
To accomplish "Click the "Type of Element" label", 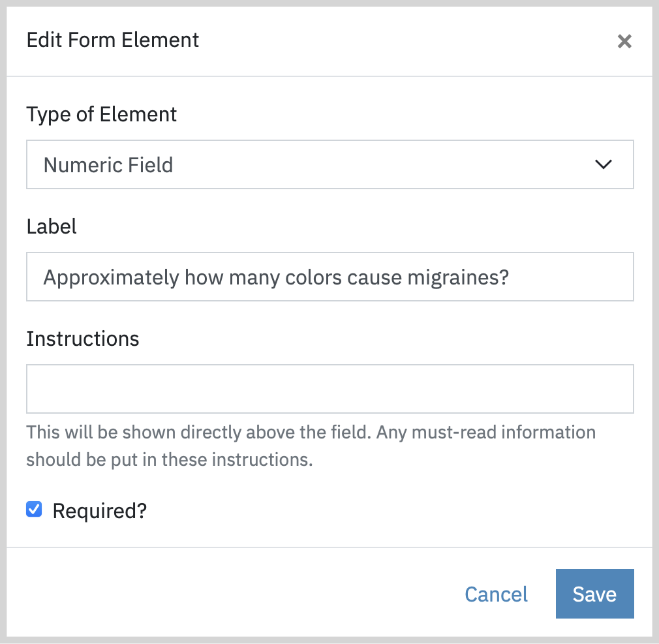I will (102, 115).
